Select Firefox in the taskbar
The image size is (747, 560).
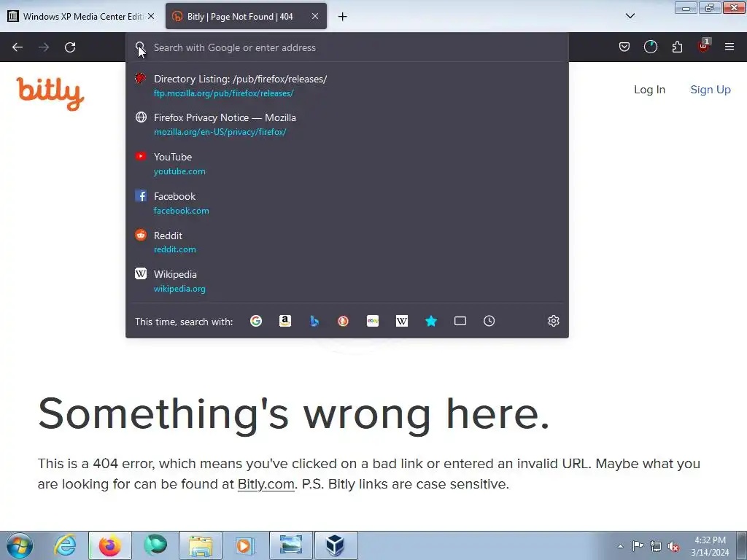tap(110, 545)
